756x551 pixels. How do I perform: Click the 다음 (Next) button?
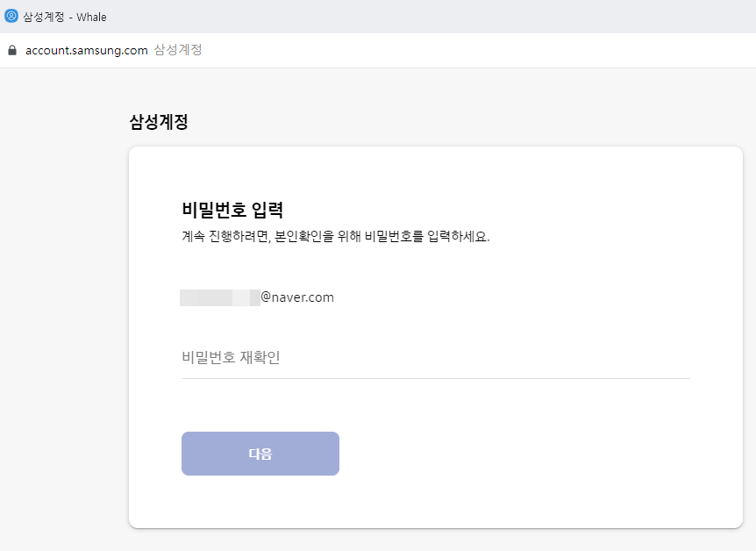(x=260, y=453)
